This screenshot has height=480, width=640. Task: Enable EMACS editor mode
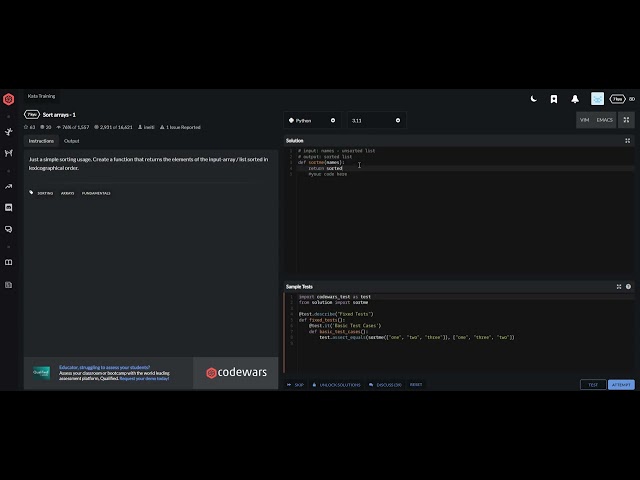click(x=604, y=120)
